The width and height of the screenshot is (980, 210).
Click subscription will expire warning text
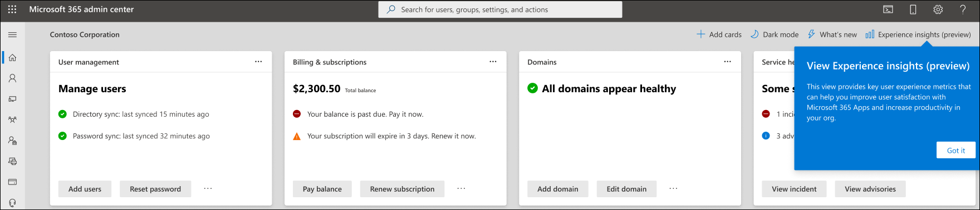tap(391, 136)
